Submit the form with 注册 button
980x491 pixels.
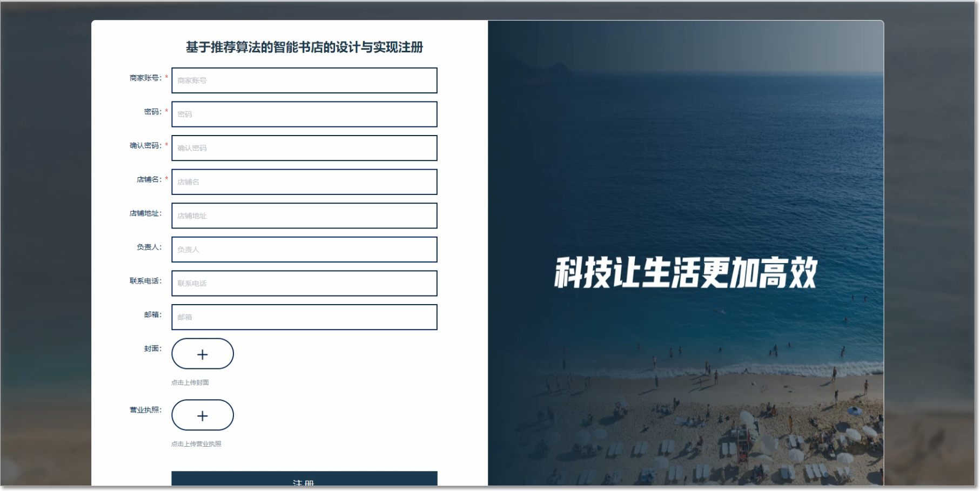click(x=304, y=479)
